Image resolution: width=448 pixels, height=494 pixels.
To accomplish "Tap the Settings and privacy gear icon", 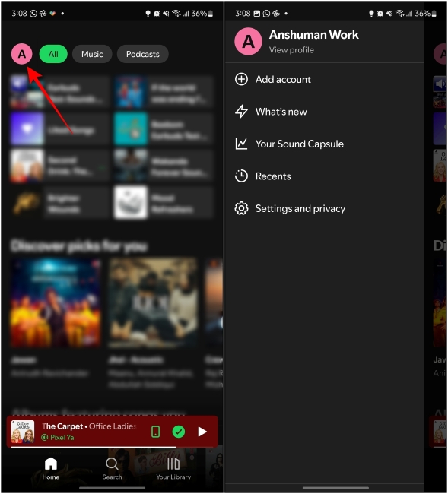I will [x=242, y=208].
